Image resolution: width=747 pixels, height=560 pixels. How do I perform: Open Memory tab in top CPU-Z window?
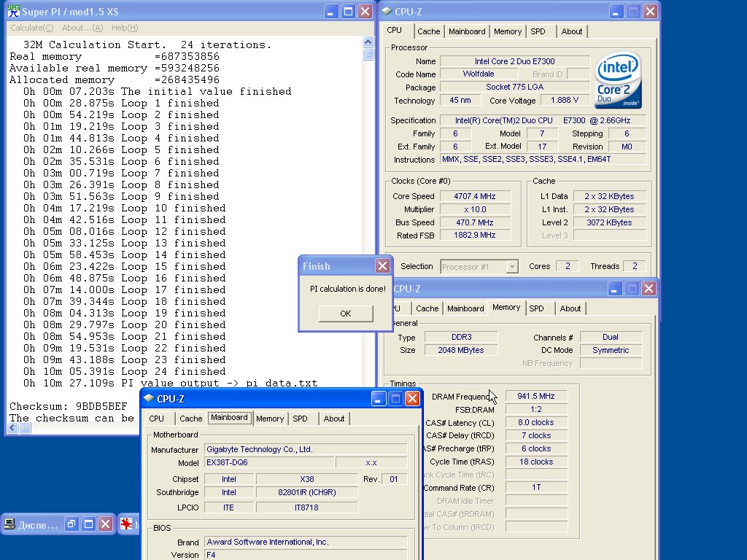508,31
